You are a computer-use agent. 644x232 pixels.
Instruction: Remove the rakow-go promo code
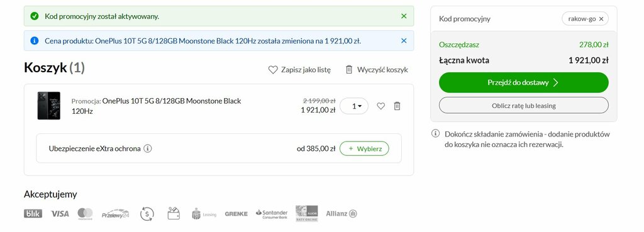point(601,18)
